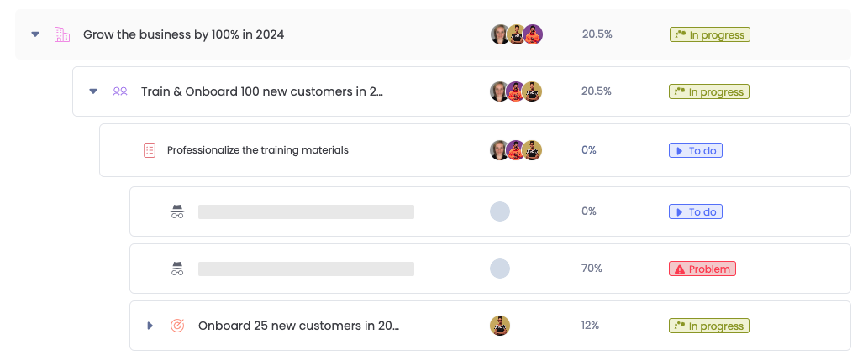Click the warning icon in the Problem badge
Image resolution: width=868 pixels, height=355 pixels.
678,269
